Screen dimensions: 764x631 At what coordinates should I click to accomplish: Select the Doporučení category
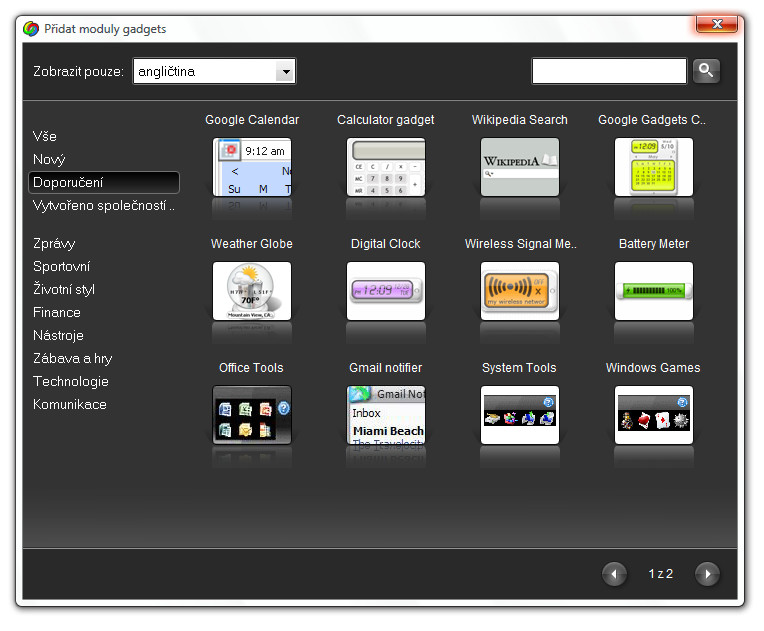coord(104,182)
